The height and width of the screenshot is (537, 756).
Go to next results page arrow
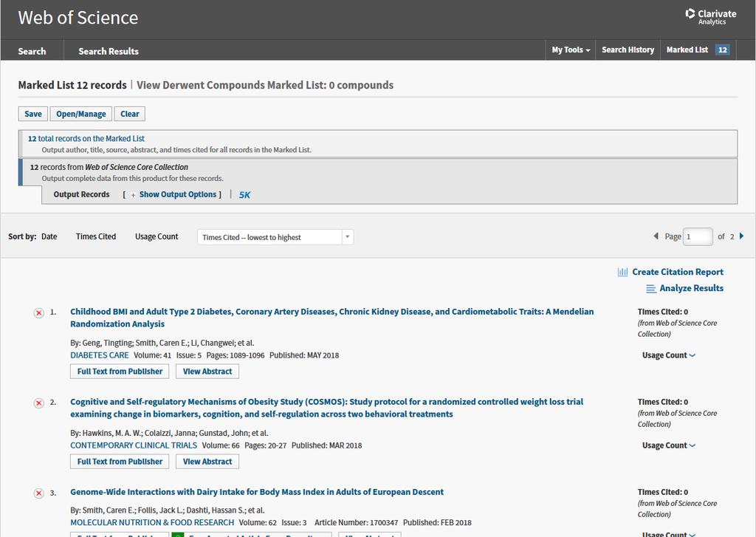(x=741, y=236)
